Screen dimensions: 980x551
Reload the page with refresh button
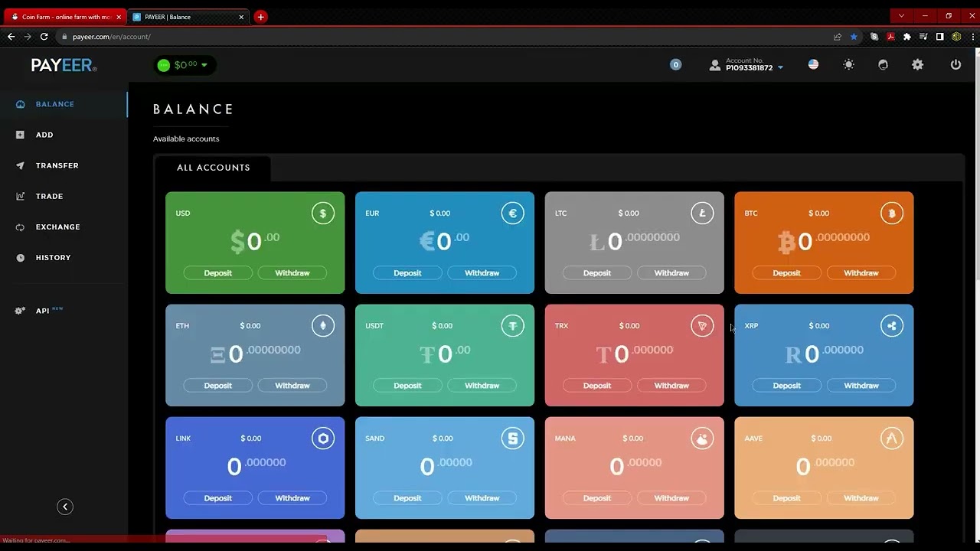[x=44, y=37]
